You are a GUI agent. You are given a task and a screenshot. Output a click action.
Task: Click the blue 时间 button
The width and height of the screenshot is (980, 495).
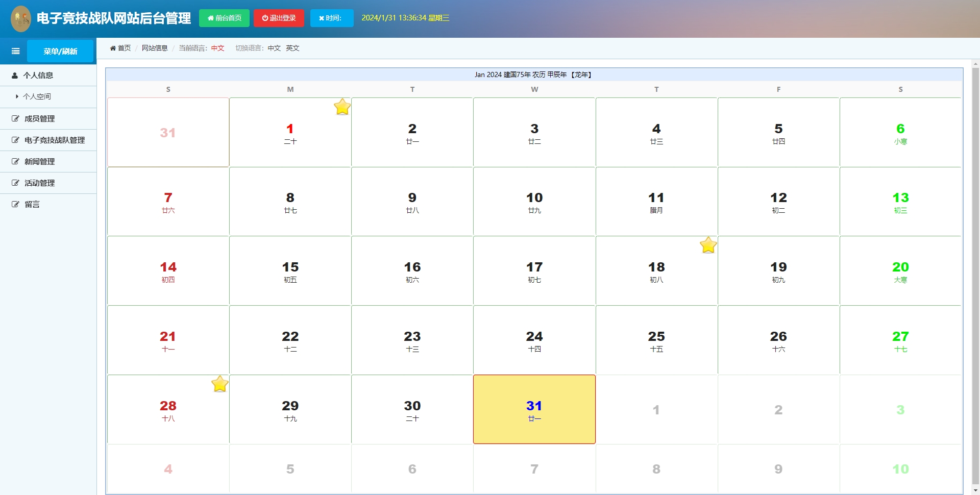tap(332, 18)
